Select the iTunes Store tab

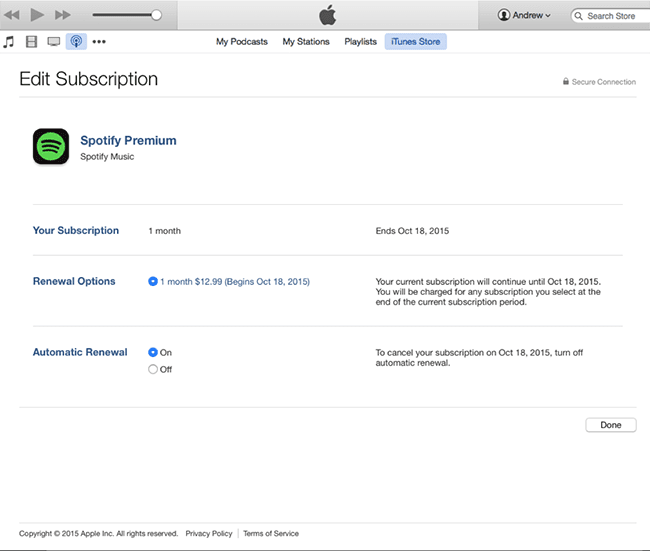(x=415, y=41)
